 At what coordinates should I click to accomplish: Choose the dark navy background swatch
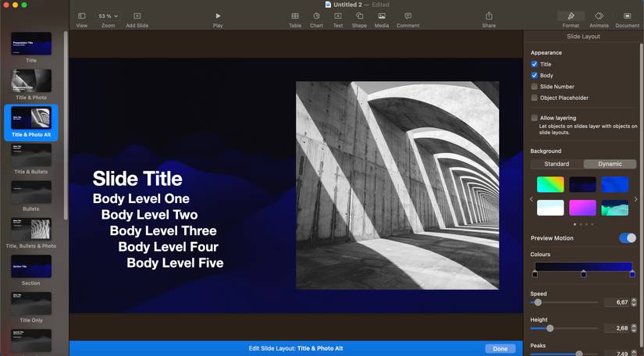pyautogui.click(x=582, y=184)
